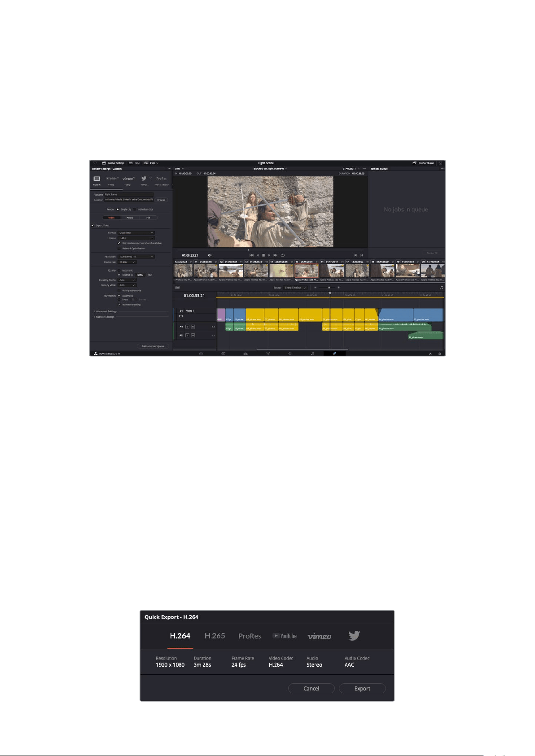Choose the ProRes Master render preset
The height and width of the screenshot is (756, 535).
(x=162, y=179)
